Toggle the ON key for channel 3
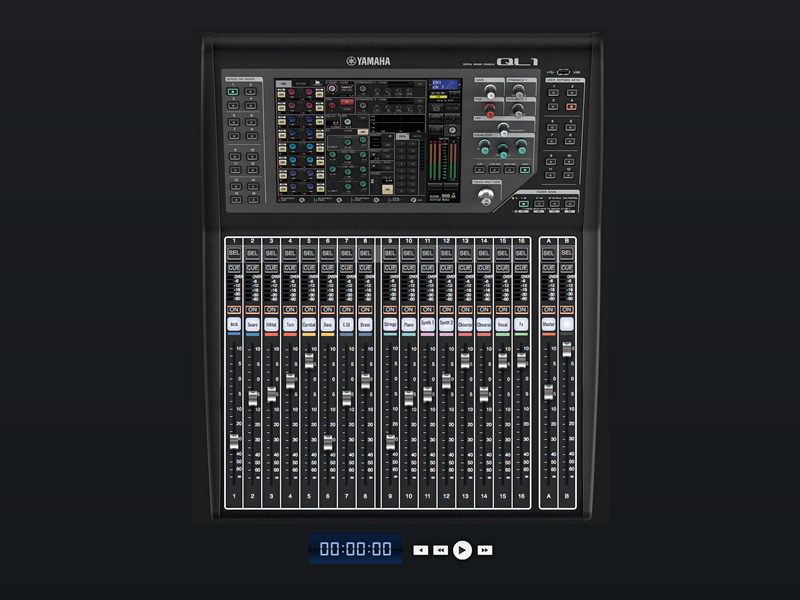The image size is (800, 600). (271, 310)
